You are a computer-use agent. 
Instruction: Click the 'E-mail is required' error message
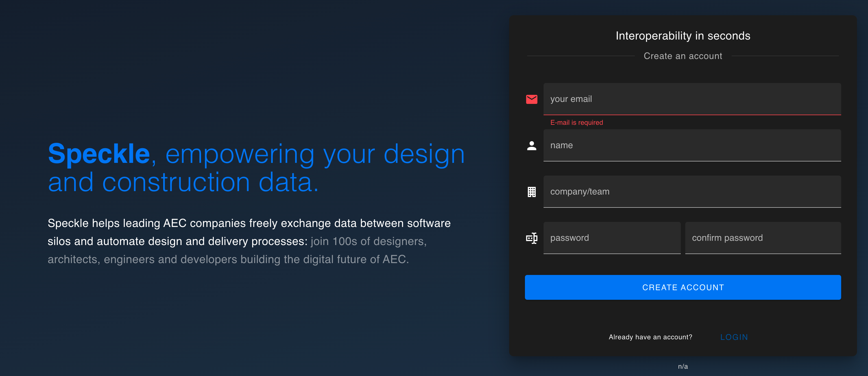pos(576,123)
